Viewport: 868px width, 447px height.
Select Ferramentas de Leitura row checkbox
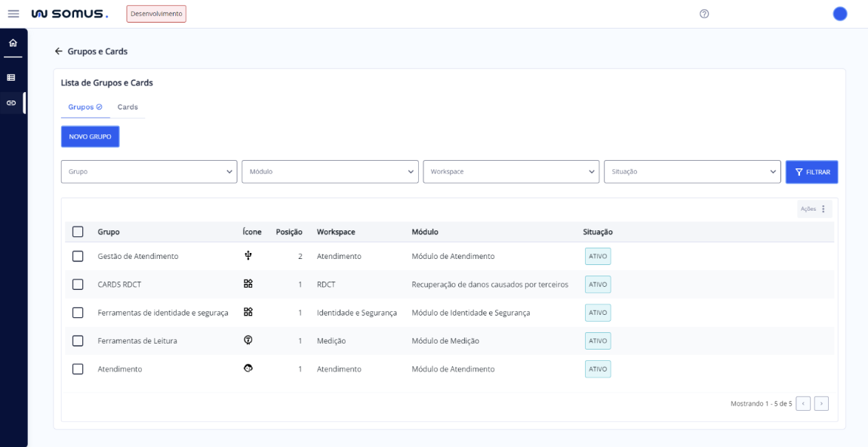(78, 341)
